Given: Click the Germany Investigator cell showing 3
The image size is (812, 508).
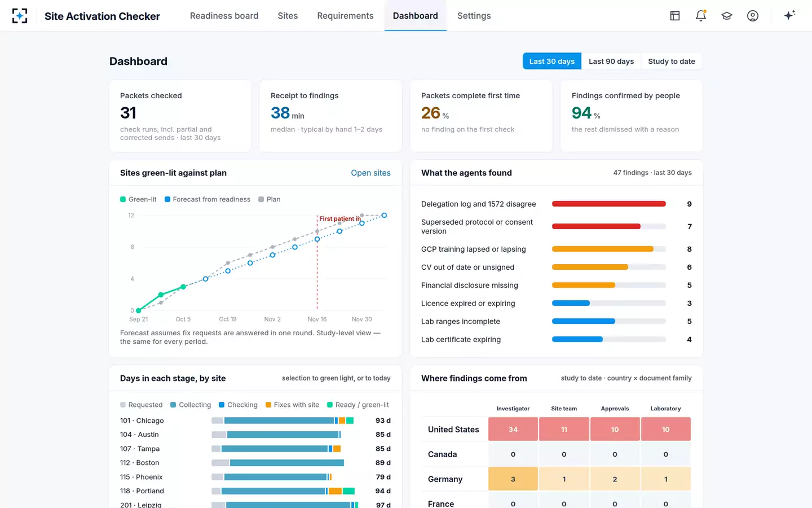Looking at the screenshot, I should pos(513,479).
